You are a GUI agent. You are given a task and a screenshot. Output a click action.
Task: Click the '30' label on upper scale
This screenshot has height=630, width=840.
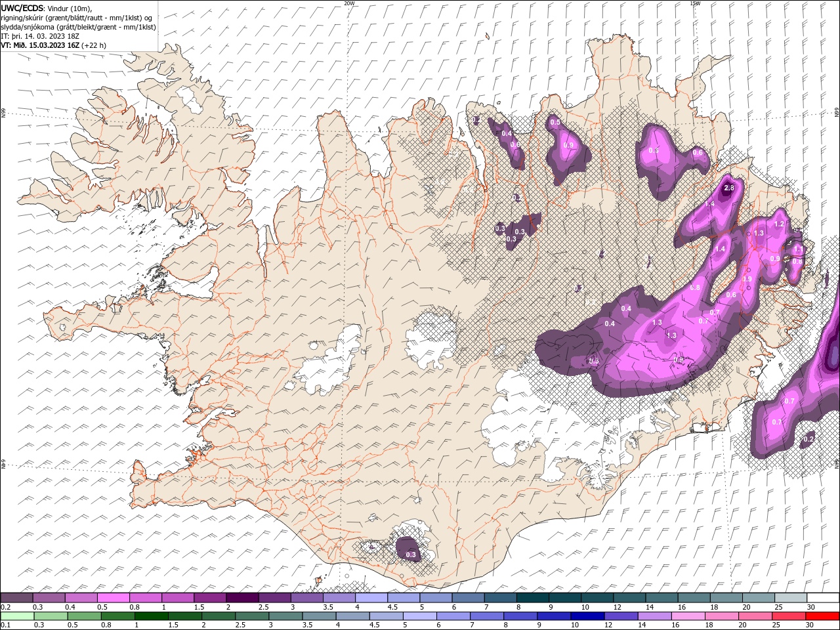point(811,607)
